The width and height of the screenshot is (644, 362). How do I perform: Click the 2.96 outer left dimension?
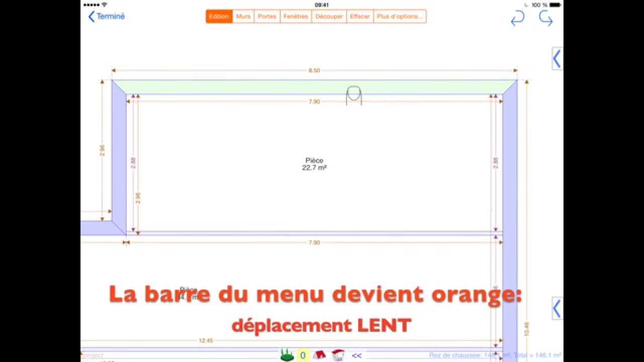coord(102,150)
